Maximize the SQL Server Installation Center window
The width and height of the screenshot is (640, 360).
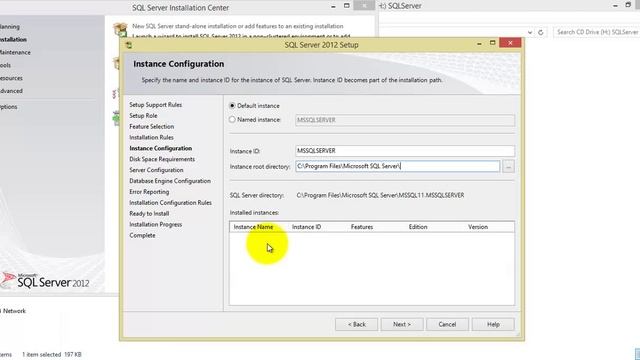[x=347, y=6]
